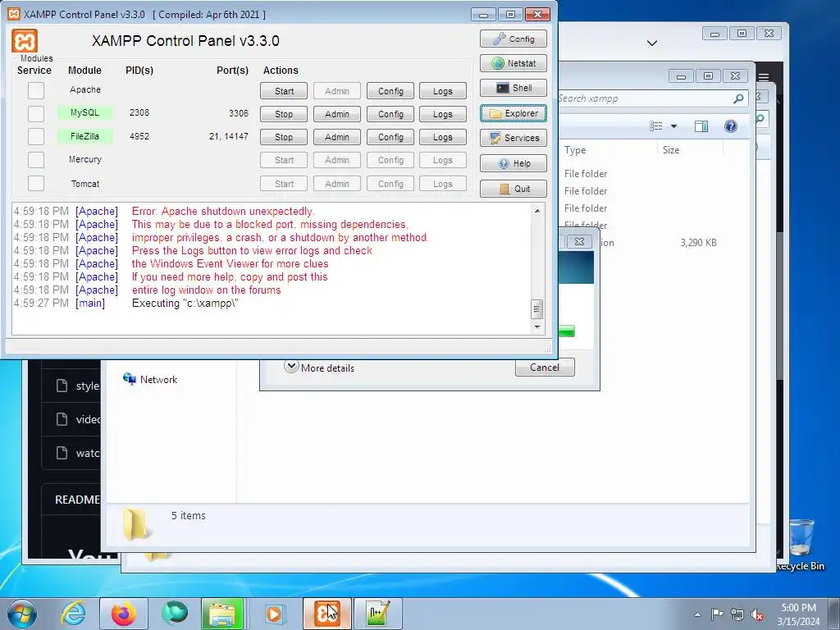Open the hamburger menu in the browser window
840x630 pixels.
[764, 77]
